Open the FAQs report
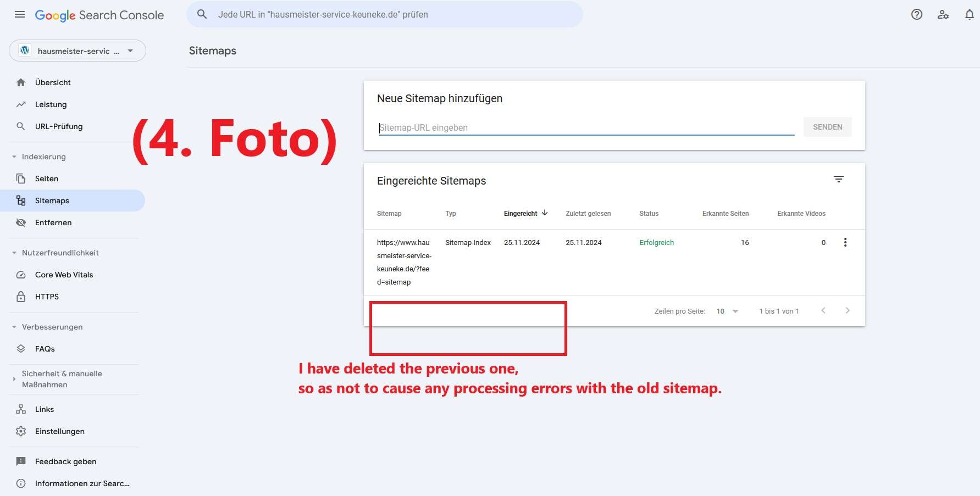980x496 pixels. [x=73, y=349]
